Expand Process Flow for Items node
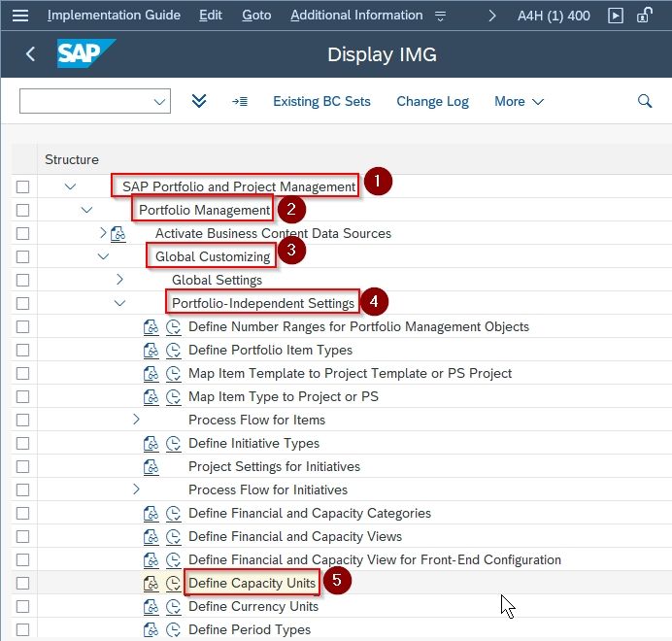 point(136,420)
